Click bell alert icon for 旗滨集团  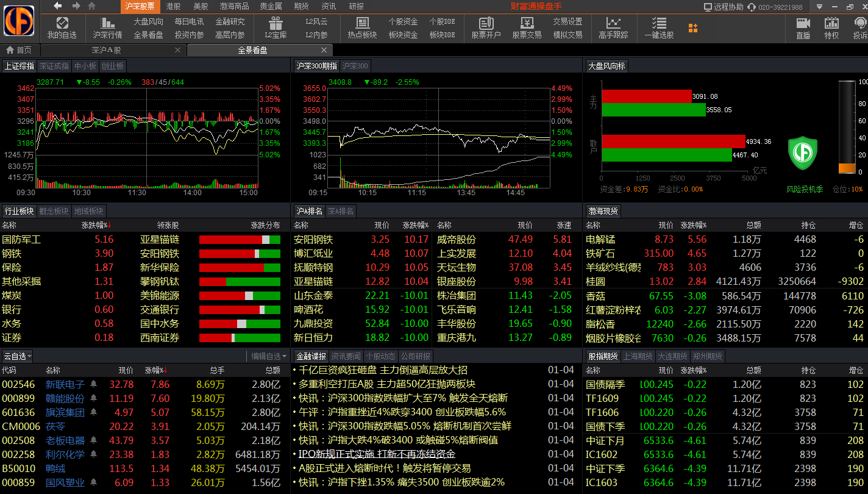pyautogui.click(x=93, y=412)
